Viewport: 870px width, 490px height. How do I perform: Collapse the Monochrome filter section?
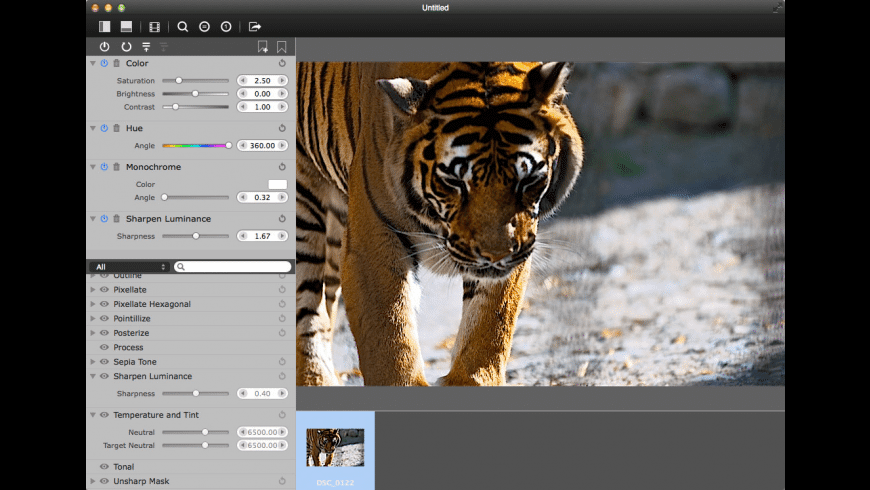tap(93, 166)
